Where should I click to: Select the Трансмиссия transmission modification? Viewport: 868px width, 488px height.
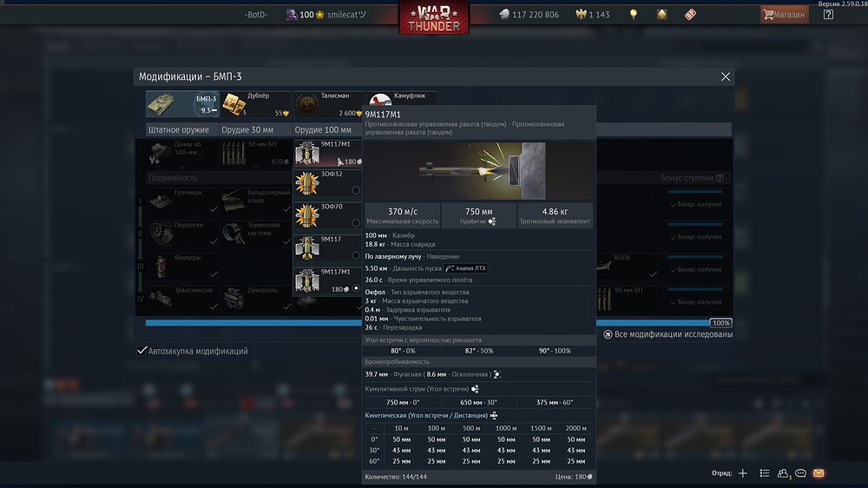click(182, 299)
